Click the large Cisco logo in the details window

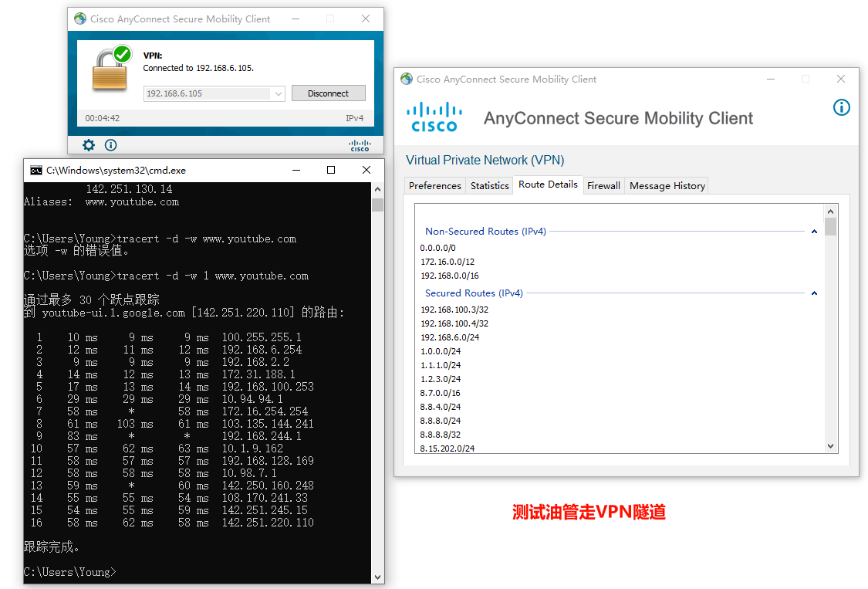coord(434,117)
